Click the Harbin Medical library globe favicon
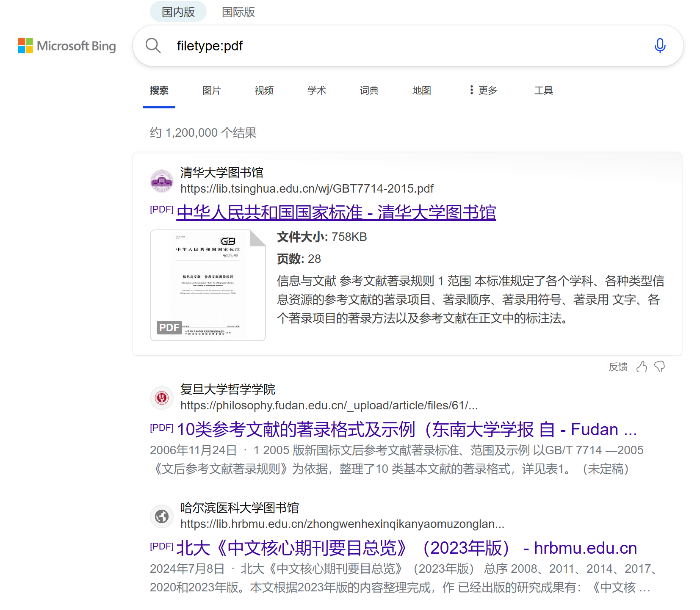 pyautogui.click(x=162, y=516)
